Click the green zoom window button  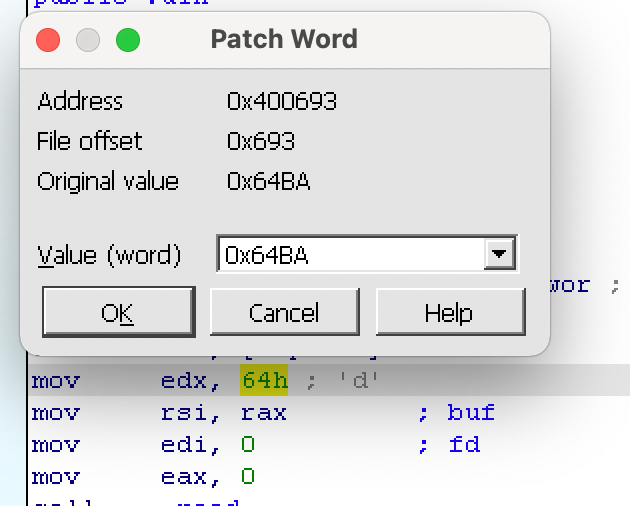(x=128, y=40)
